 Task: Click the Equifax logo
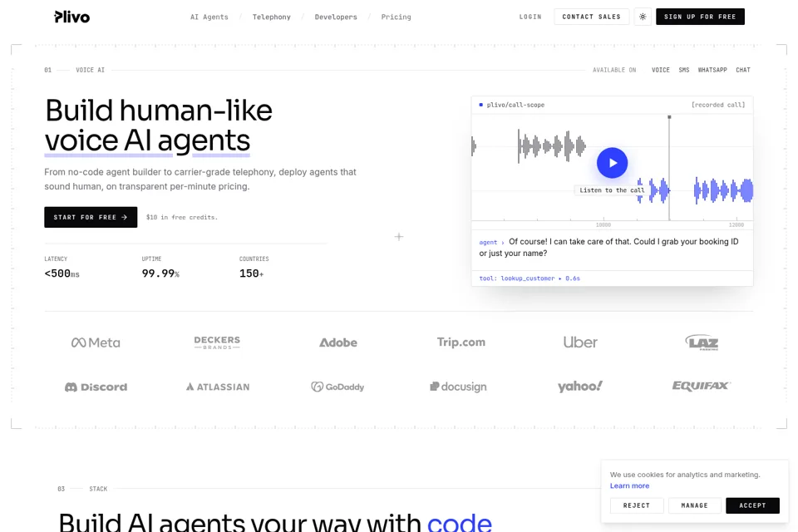[x=702, y=386]
